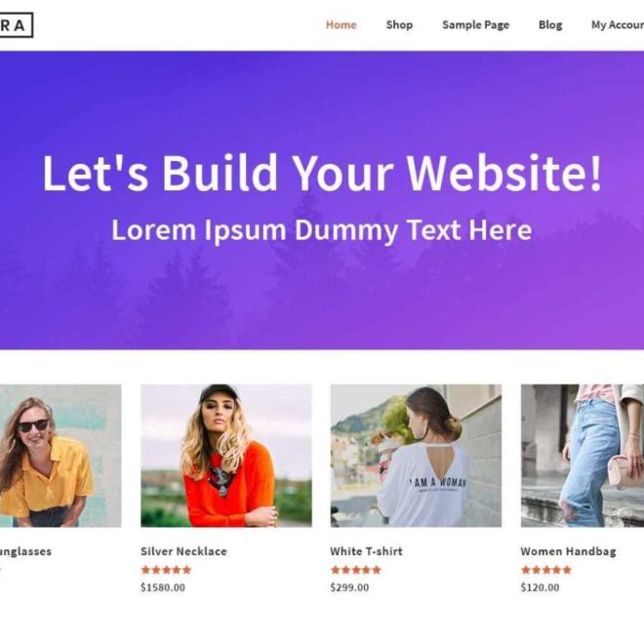
Task: Click the $1580.00 price label
Action: (x=163, y=587)
